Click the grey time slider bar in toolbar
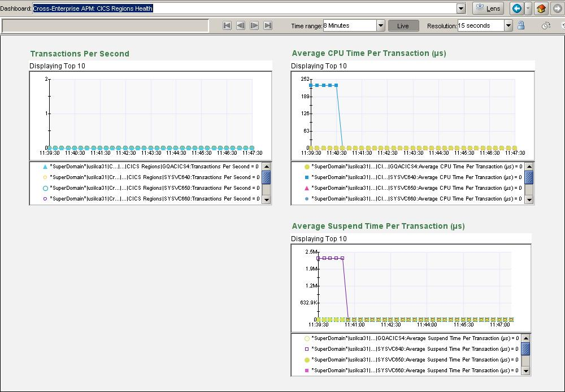 (105, 26)
